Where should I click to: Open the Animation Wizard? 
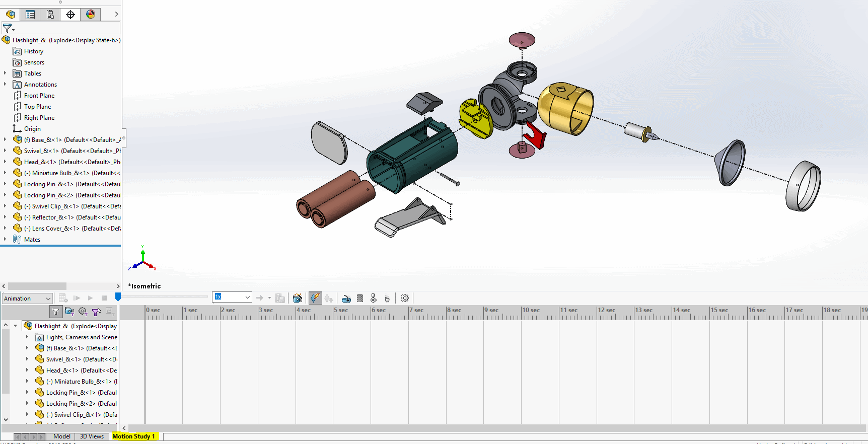[x=298, y=299]
